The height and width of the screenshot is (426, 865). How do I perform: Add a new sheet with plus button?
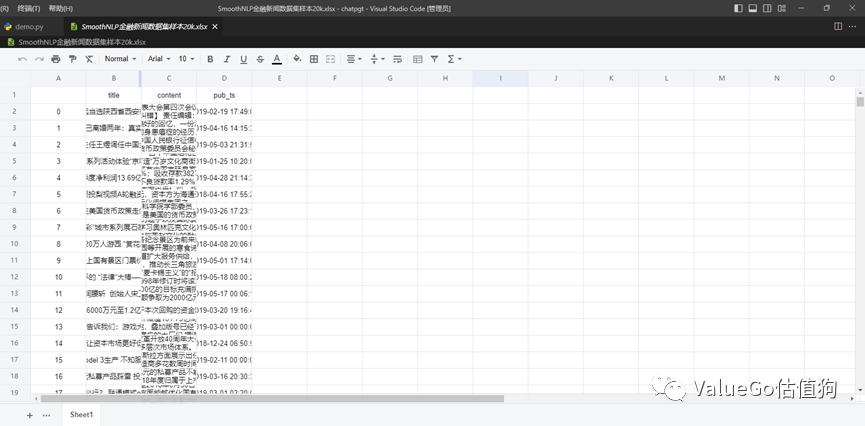[30, 414]
